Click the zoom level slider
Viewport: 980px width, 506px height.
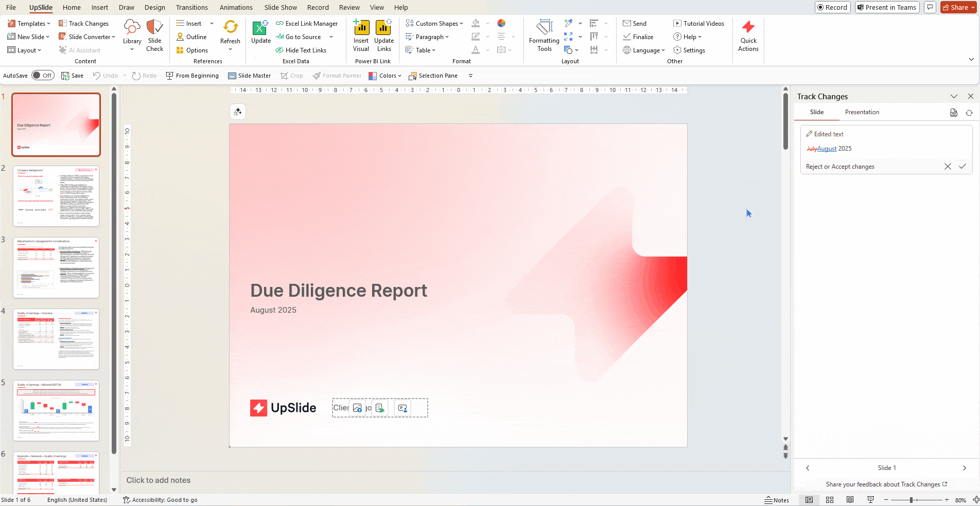coord(911,500)
